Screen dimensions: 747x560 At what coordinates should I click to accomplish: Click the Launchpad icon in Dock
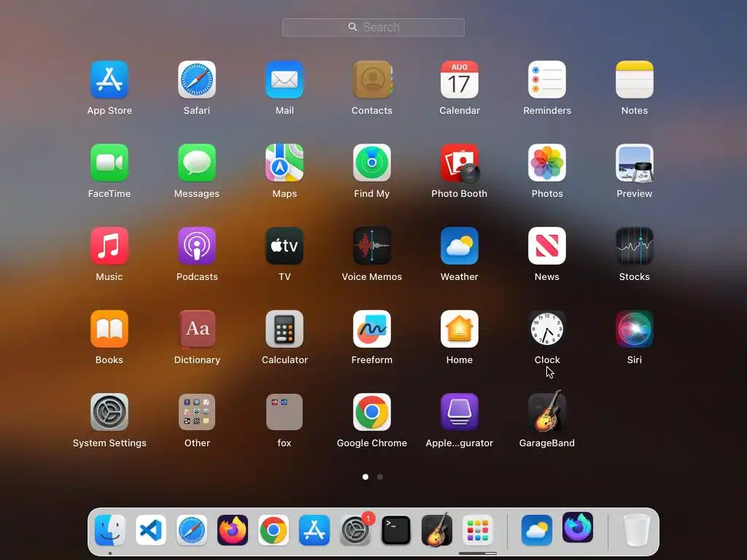(478, 530)
